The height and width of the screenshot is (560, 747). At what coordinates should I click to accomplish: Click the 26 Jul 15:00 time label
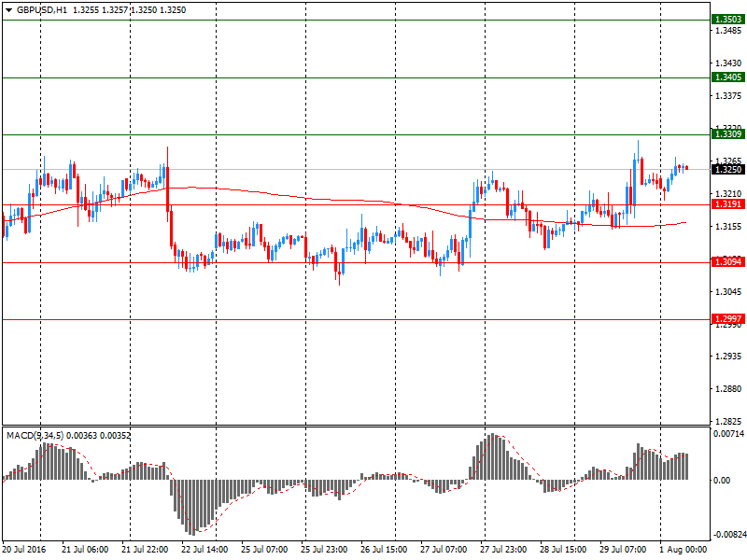click(x=384, y=550)
